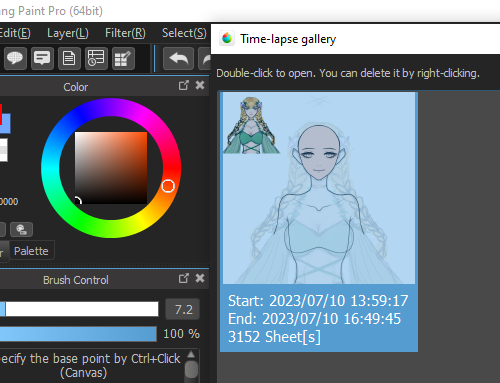500x383 pixels.
Task: Click the text comment toolbar icon
Action: coord(42,59)
